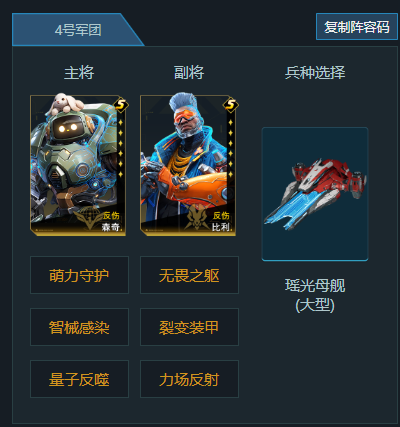Image resolution: width=400 pixels, height=427 pixels.
Task: Open the 裂变装甲 skill
Action: tap(189, 327)
